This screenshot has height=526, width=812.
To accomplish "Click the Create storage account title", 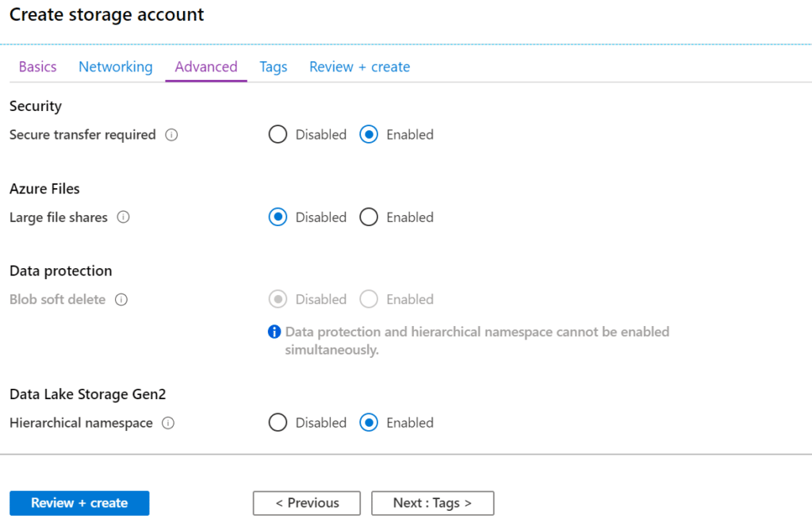I will pyautogui.click(x=107, y=14).
